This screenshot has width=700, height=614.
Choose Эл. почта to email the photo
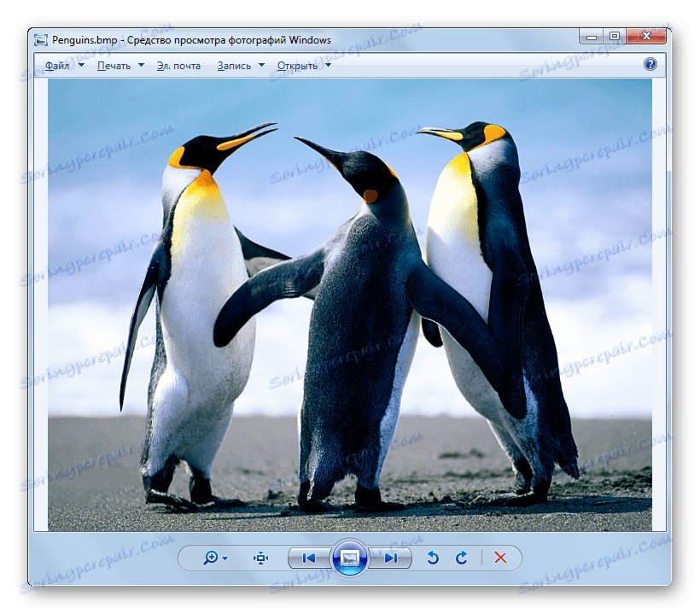pyautogui.click(x=178, y=66)
